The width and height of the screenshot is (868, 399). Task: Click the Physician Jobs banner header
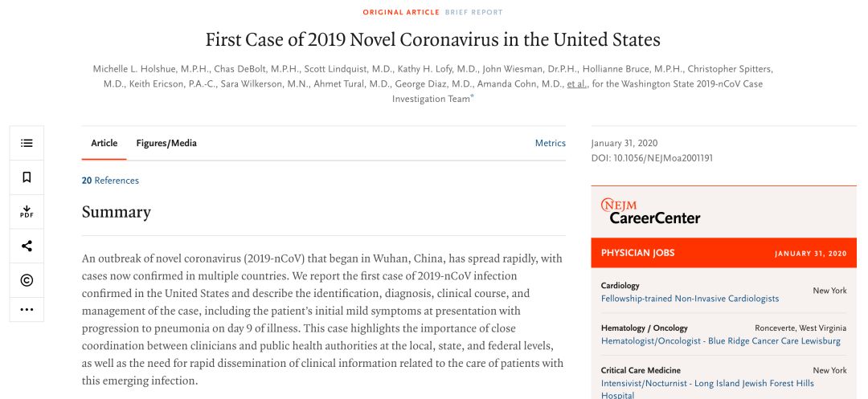pyautogui.click(x=637, y=253)
